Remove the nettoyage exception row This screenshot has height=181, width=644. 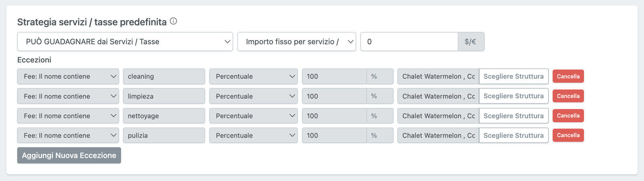[x=568, y=116]
